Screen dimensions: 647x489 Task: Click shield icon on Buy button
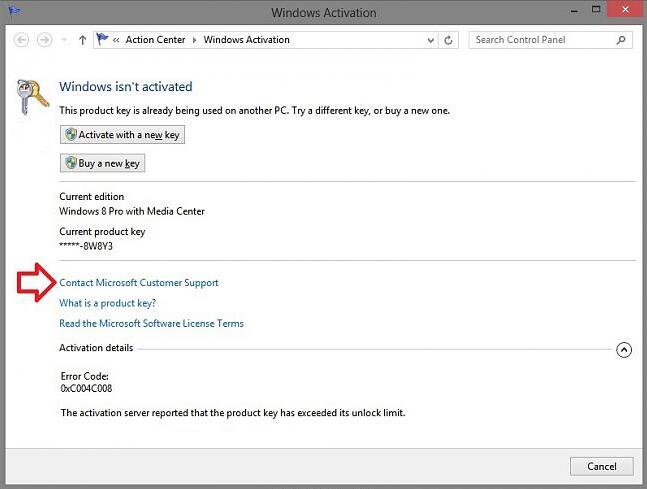click(71, 163)
